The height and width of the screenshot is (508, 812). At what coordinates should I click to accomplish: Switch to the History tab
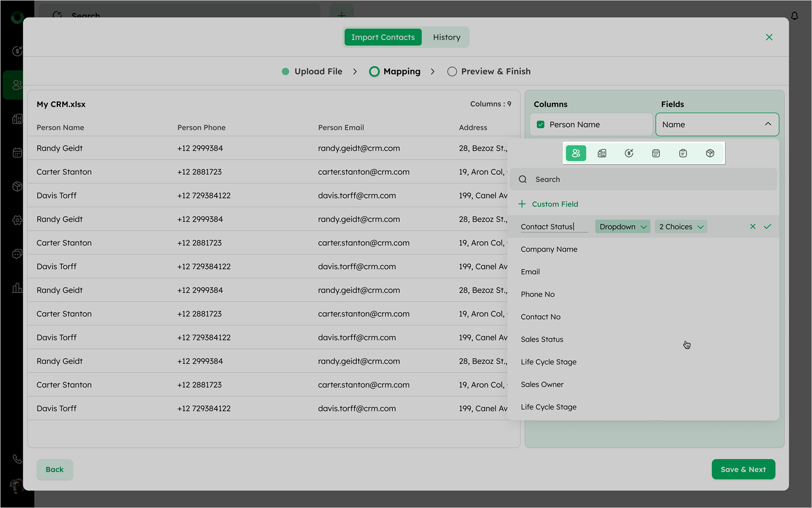[x=447, y=38]
